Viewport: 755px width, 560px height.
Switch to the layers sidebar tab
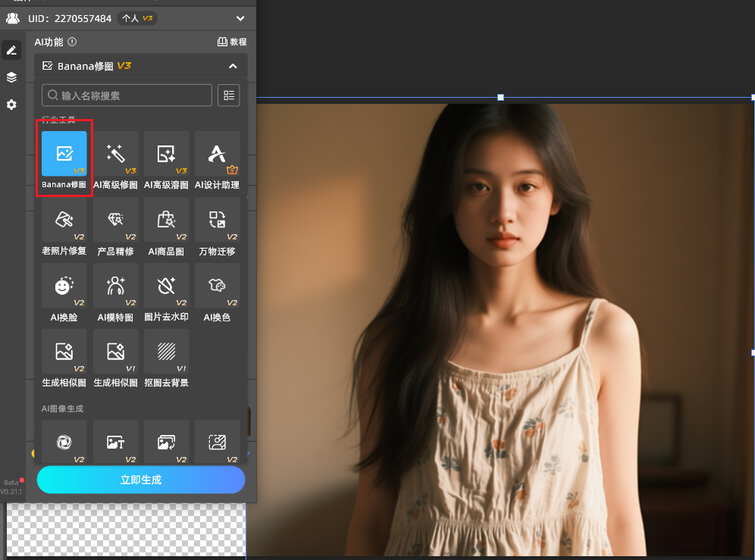[11, 77]
